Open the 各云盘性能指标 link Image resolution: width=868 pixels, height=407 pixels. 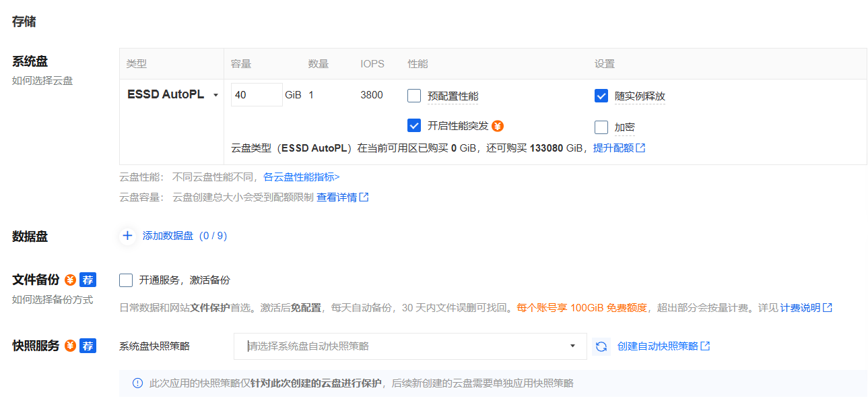point(301,177)
